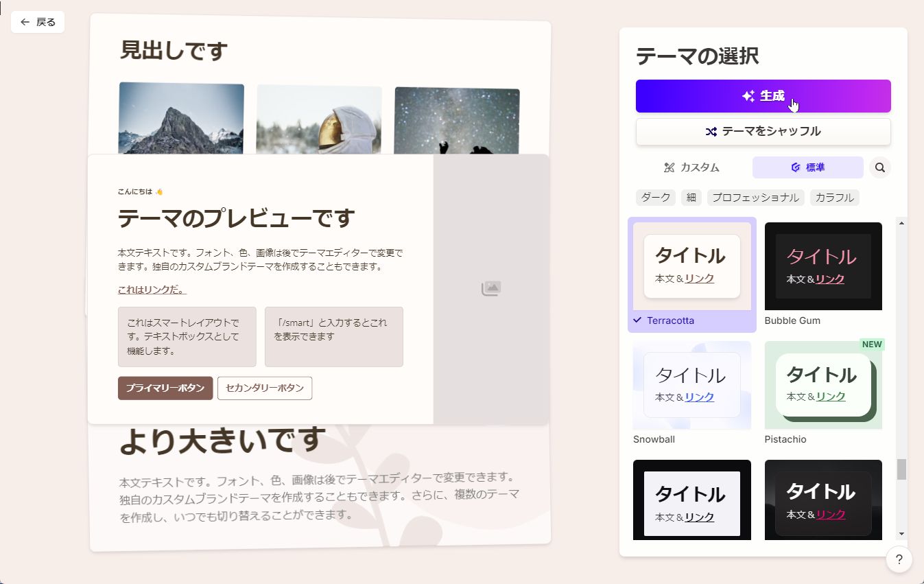This screenshot has width=924, height=584.
Task: Enable the カラフル filter chip
Action: pos(834,197)
